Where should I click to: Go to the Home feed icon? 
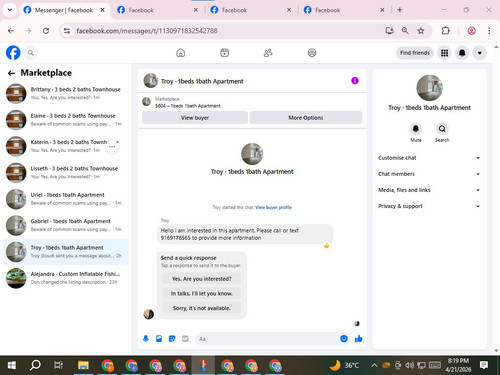click(181, 53)
